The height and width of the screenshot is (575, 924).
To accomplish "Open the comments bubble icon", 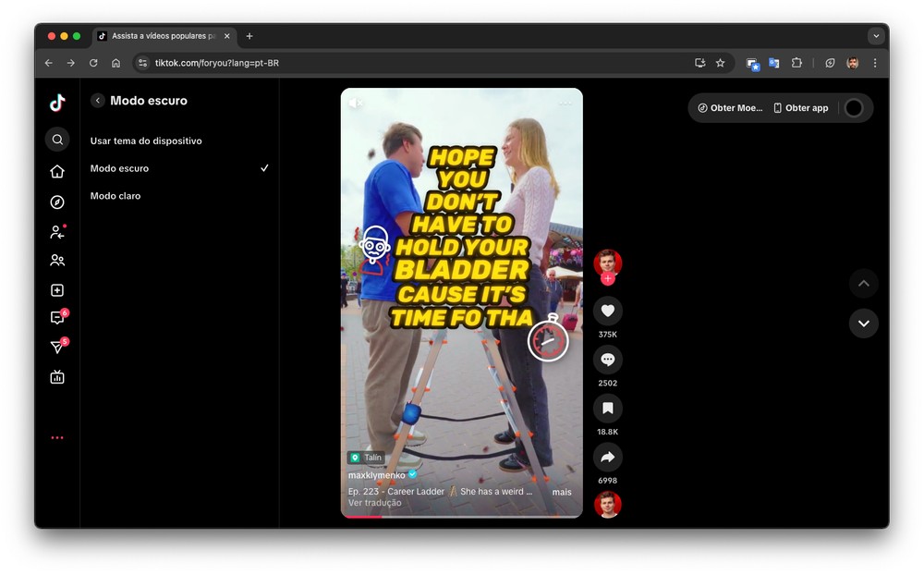I will 607,360.
